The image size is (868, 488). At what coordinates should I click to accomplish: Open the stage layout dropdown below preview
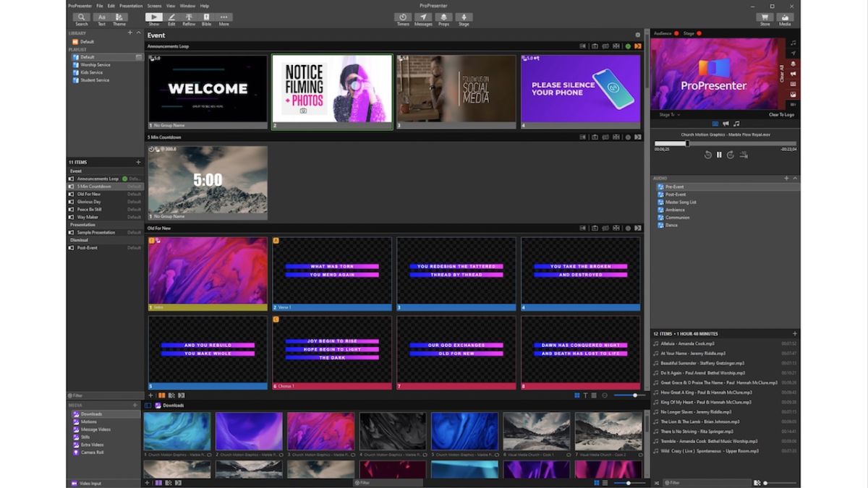pyautogui.click(x=670, y=114)
